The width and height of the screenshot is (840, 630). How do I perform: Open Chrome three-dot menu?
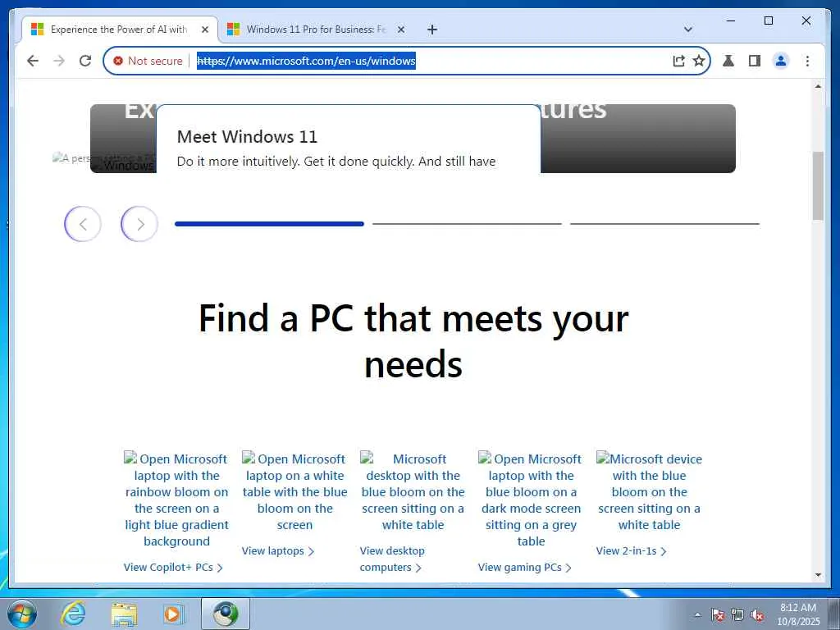pos(807,61)
